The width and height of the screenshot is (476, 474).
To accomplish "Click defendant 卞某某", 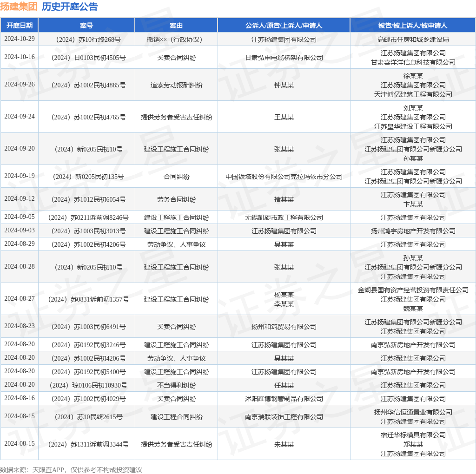I will click(413, 204).
